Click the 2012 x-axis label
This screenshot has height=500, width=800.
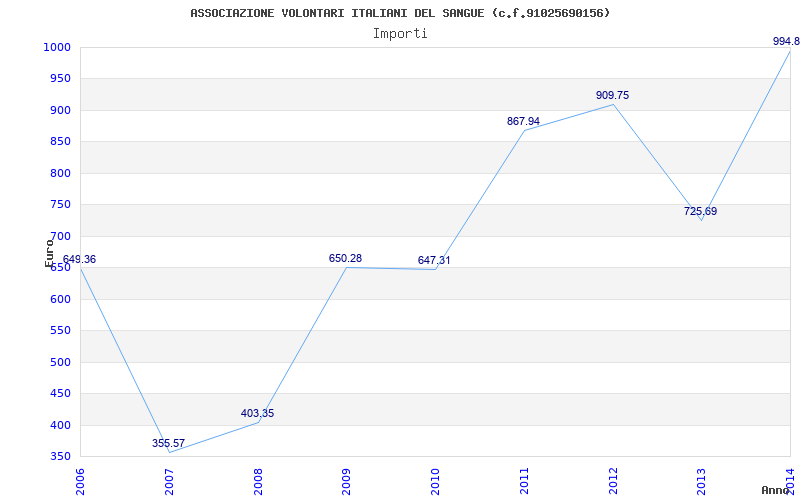pos(613,481)
